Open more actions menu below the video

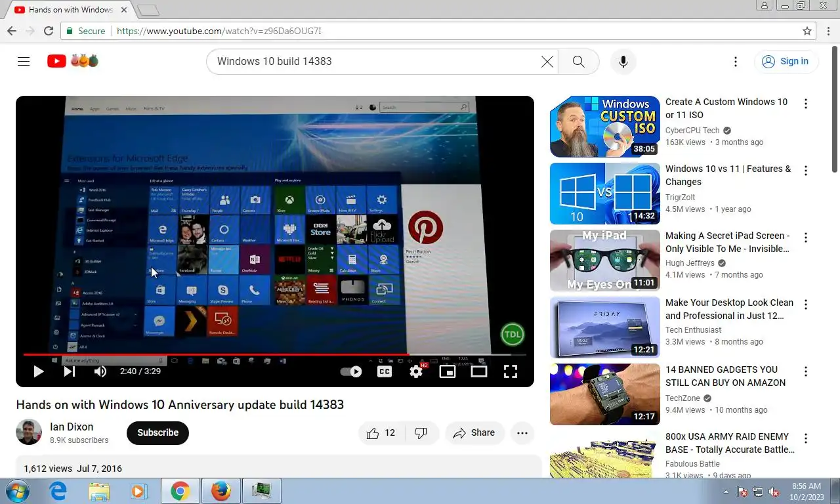pos(522,432)
